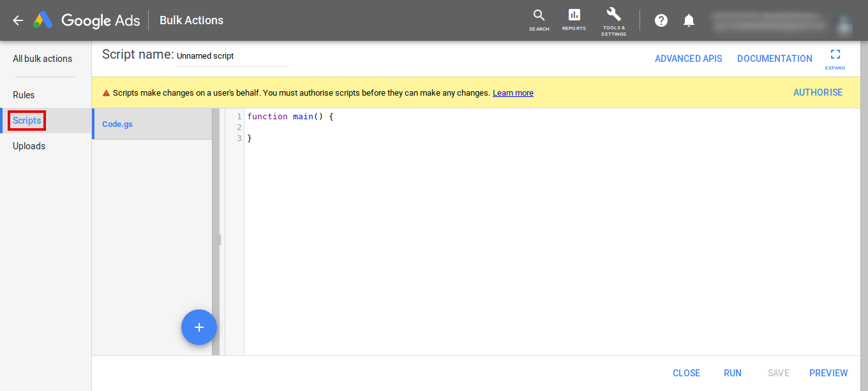Switch to the Uploads section
868x391 pixels.
[29, 145]
